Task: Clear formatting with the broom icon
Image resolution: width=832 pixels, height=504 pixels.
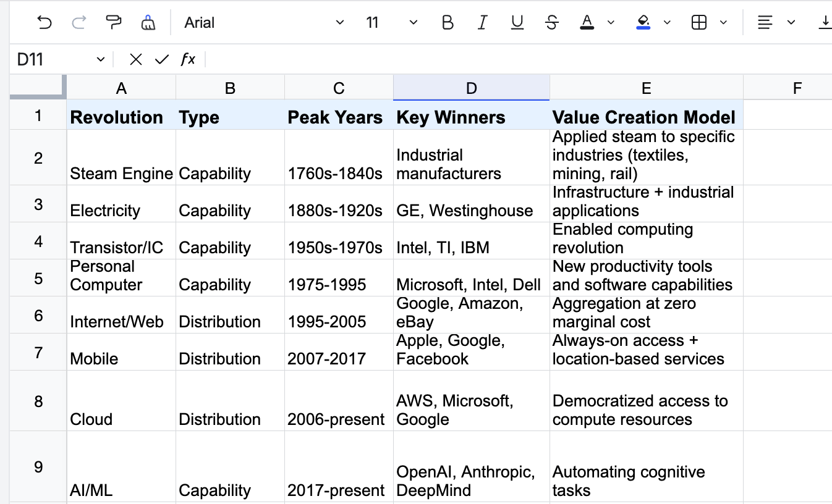Action: click(x=148, y=23)
